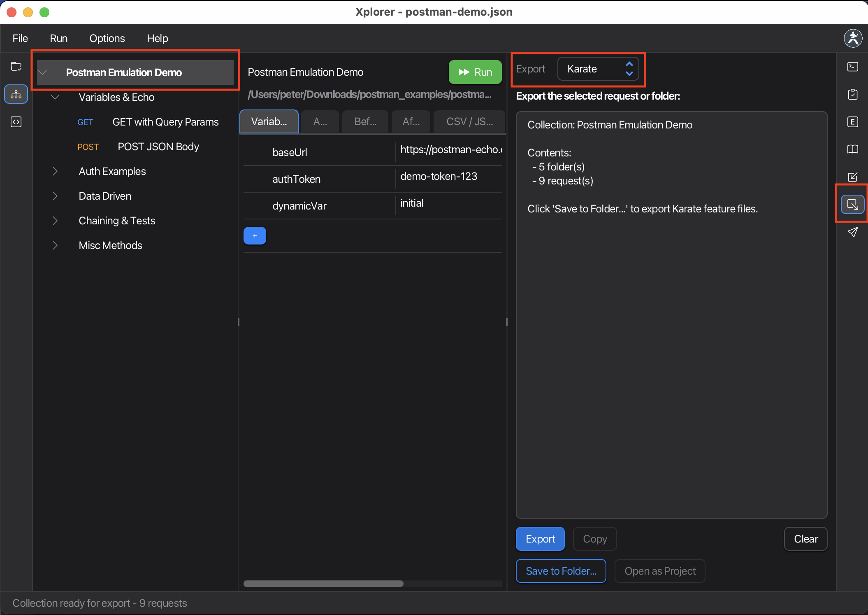
Task: Switch to the CSV / JS... tab
Action: 469,121
